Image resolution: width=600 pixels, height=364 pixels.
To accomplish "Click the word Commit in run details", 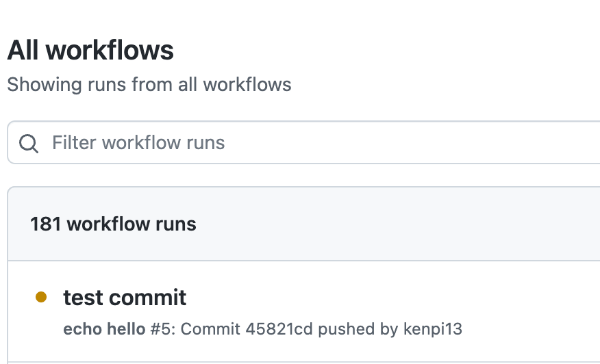I will coord(210,329).
